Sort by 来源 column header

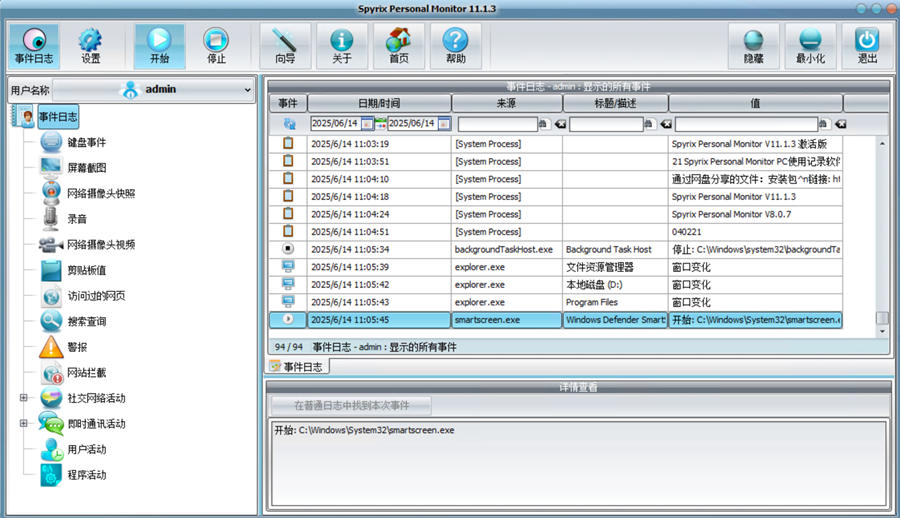click(x=507, y=103)
